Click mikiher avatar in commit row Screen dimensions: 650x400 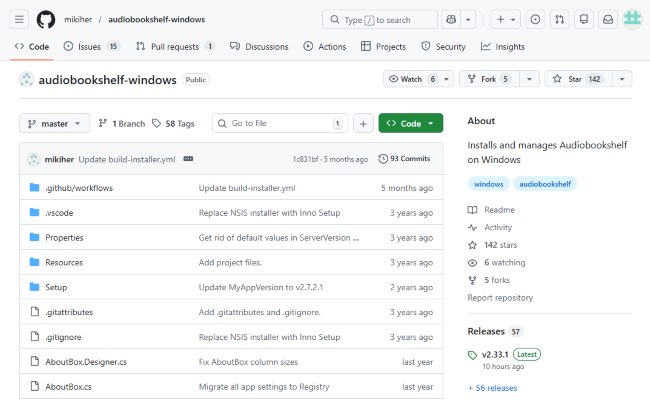point(34,159)
